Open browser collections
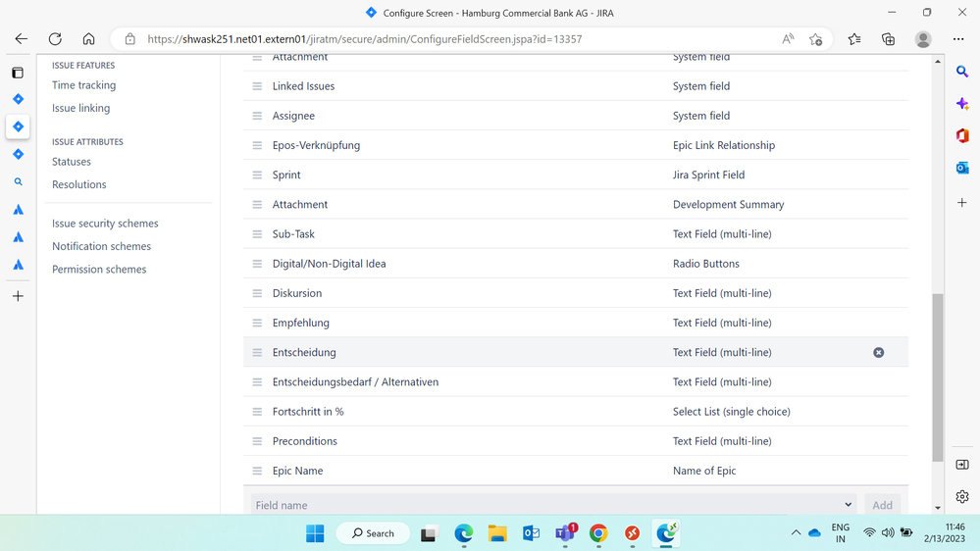 888,39
